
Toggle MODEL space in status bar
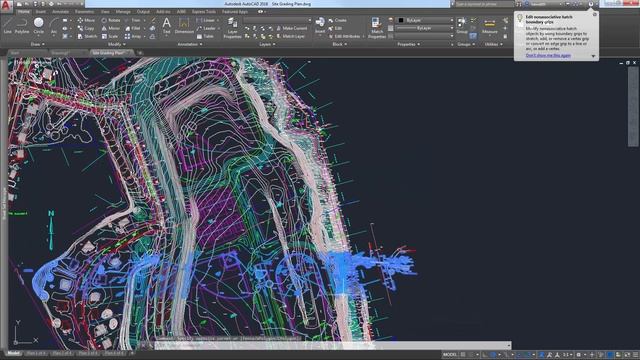click(x=450, y=355)
